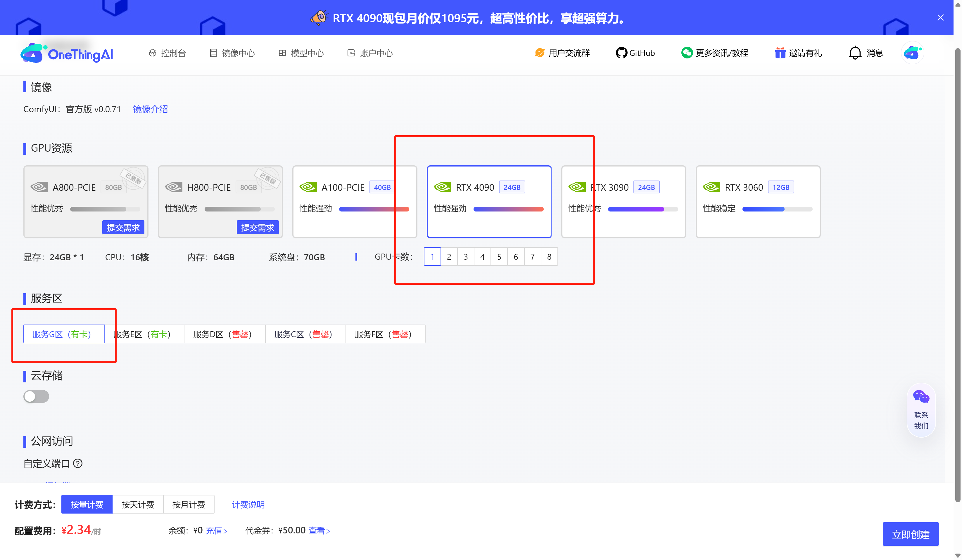Set GPU card count to 8
Viewport: 962px width, 560px height.
tap(549, 257)
